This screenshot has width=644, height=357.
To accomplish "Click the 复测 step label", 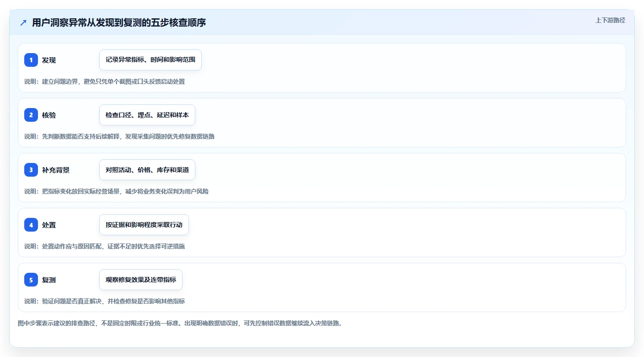I will (49, 280).
